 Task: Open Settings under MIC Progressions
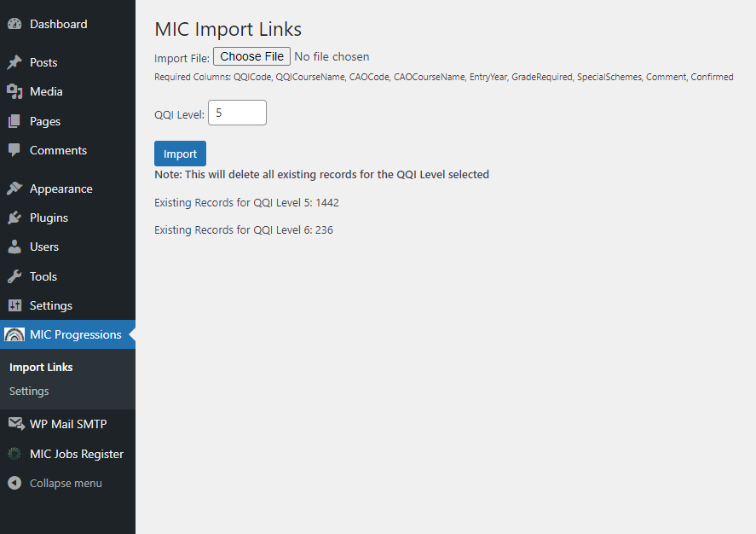coord(29,391)
